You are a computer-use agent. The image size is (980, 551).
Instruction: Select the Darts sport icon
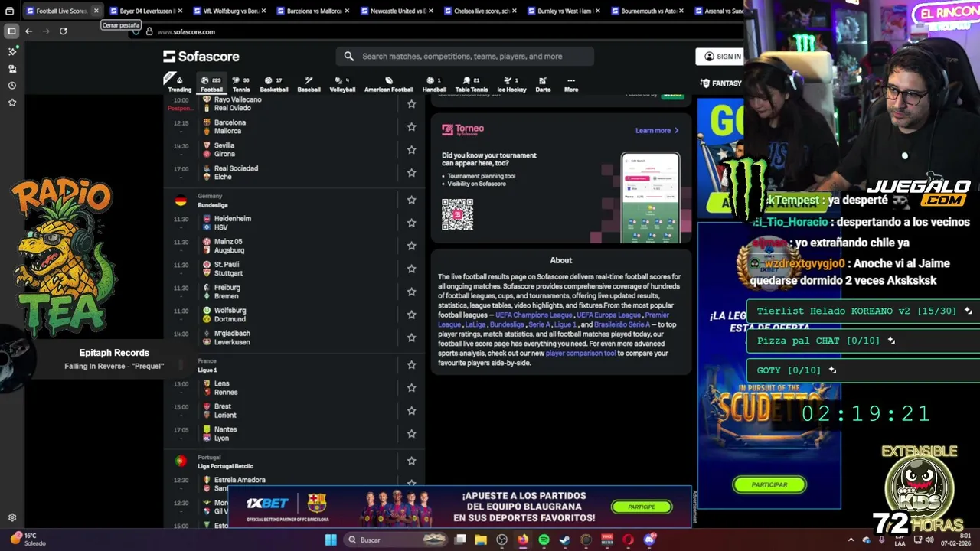(543, 84)
